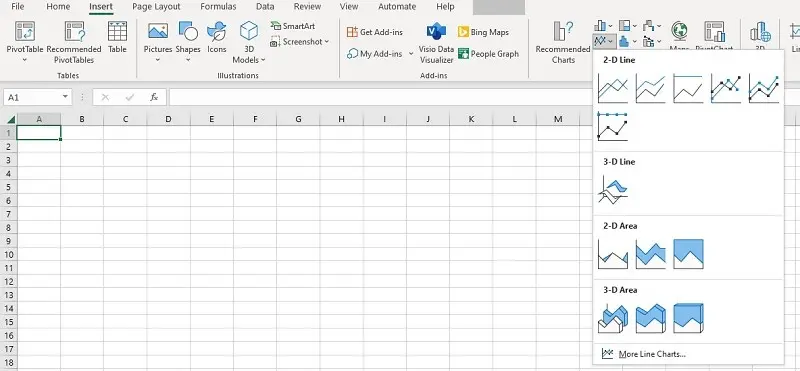The image size is (800, 371).
Task: Open Visio Data Visualizer add-in
Action: 436,42
